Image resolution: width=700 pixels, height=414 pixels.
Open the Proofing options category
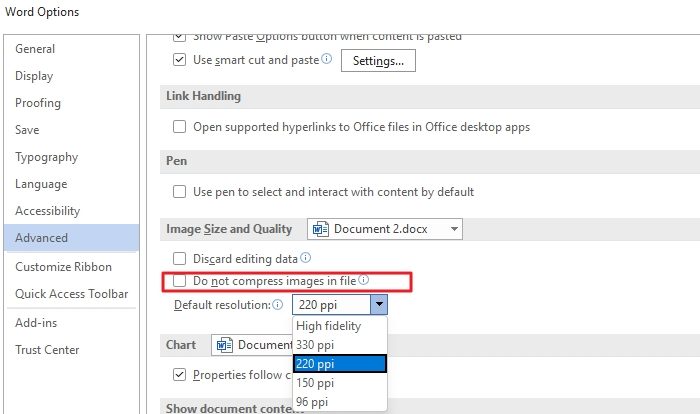click(x=38, y=103)
